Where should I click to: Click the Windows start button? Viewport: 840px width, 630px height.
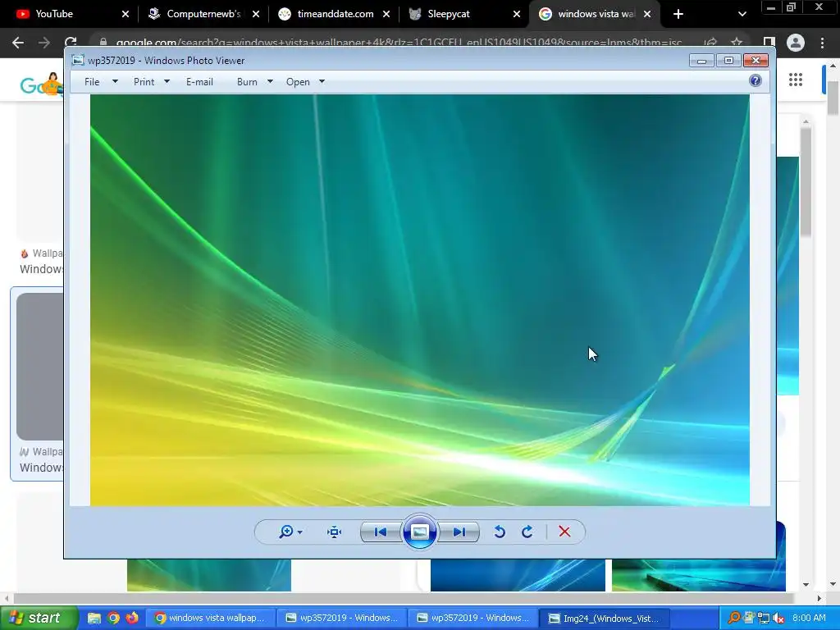coord(39,618)
